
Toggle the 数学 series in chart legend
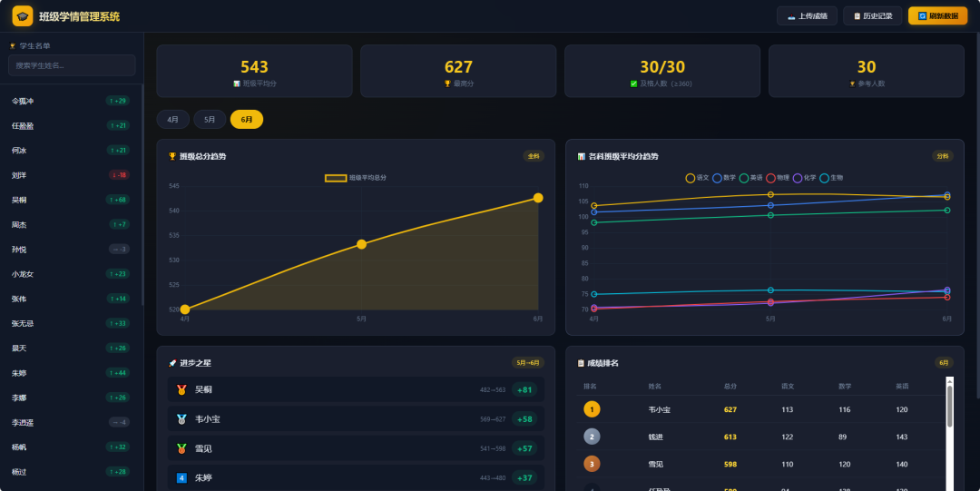724,178
